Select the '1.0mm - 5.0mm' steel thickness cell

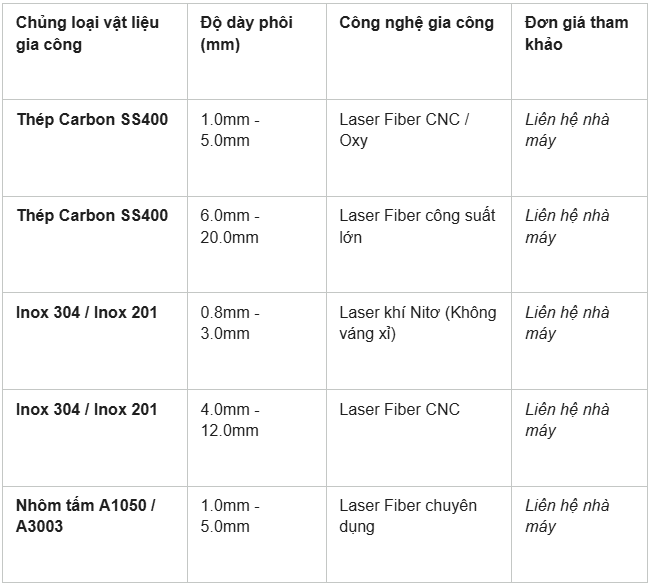coord(257,148)
